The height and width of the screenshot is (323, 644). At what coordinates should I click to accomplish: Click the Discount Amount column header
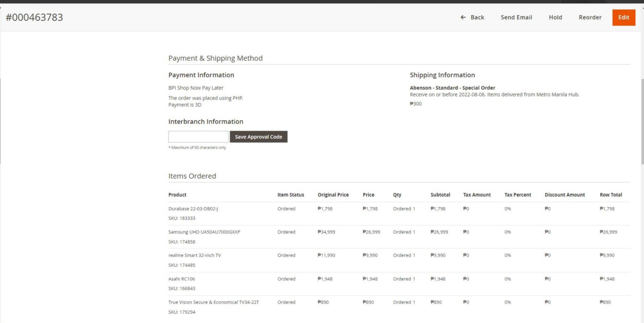click(565, 195)
